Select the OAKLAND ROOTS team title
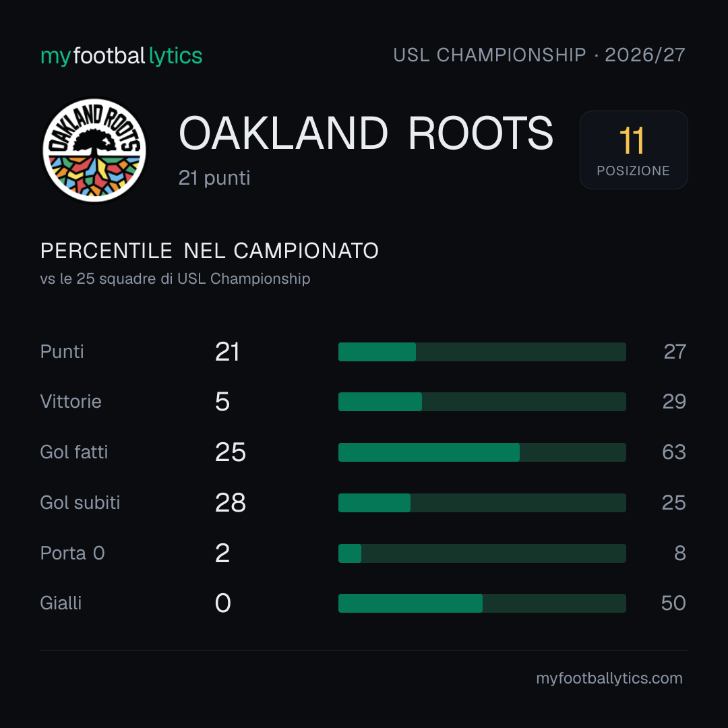This screenshot has width=728, height=728. point(366,133)
